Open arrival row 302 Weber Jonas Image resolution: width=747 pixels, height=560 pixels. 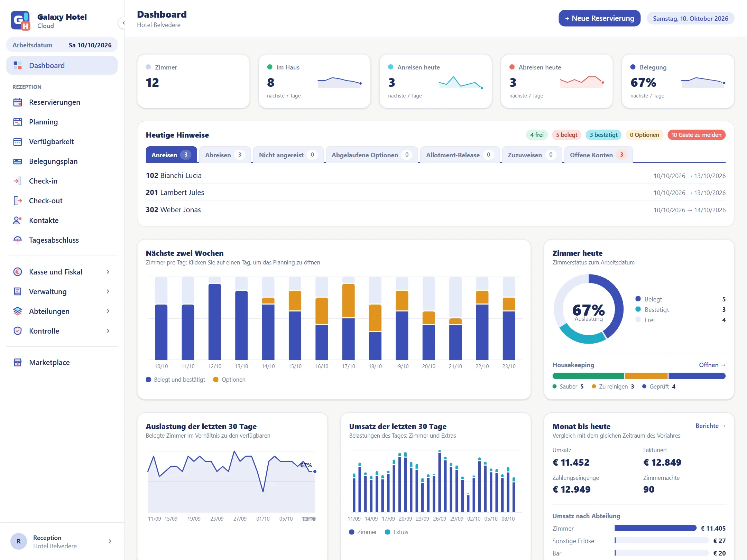point(435,210)
